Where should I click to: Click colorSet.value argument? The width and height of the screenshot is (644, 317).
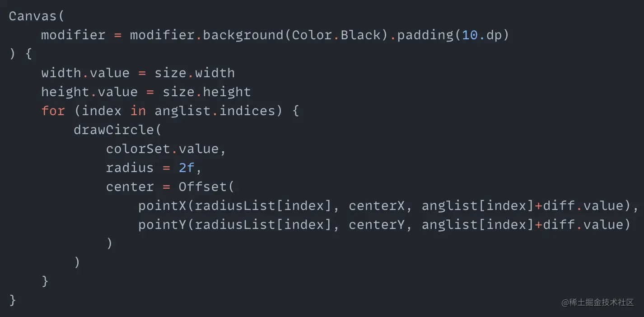(162, 149)
